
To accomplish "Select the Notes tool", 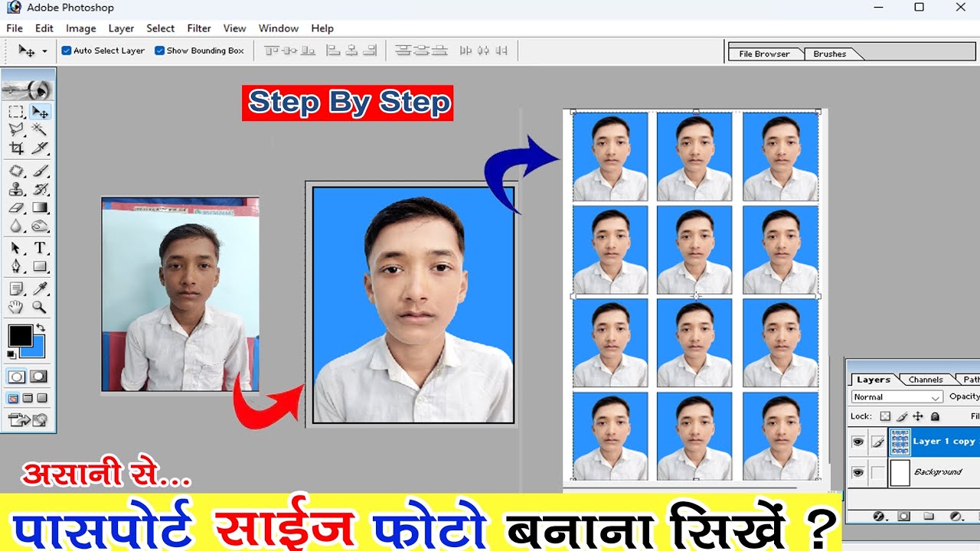I will click(x=16, y=289).
